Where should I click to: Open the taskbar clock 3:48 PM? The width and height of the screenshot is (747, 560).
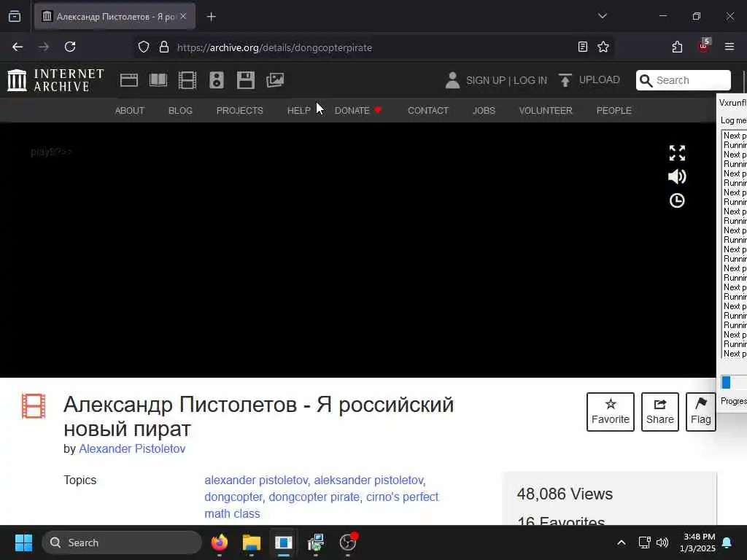pyautogui.click(x=697, y=542)
